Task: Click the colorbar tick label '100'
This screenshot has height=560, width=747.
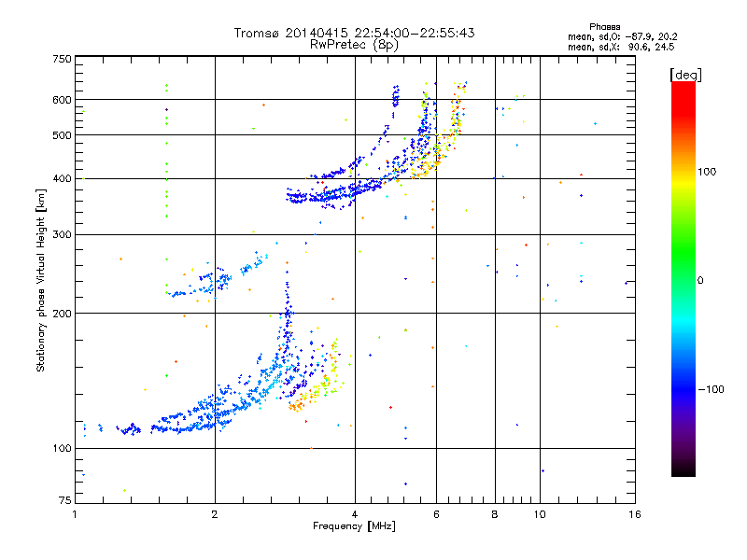Action: tap(707, 172)
